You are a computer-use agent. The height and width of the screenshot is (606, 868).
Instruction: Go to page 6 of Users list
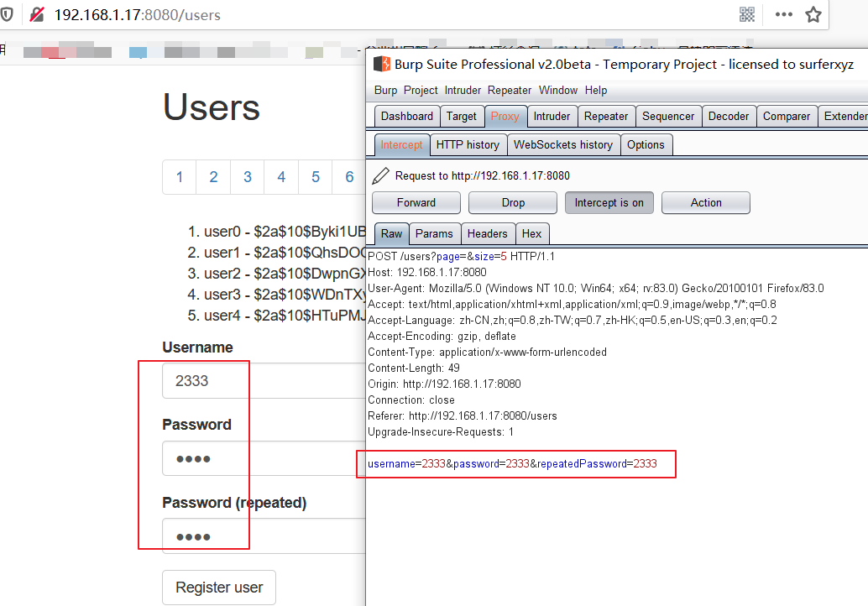349,177
